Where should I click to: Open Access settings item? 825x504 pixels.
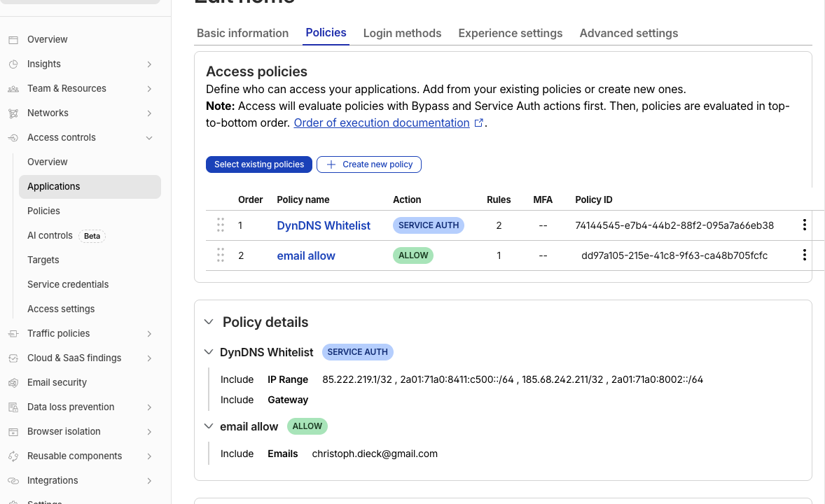pos(61,309)
